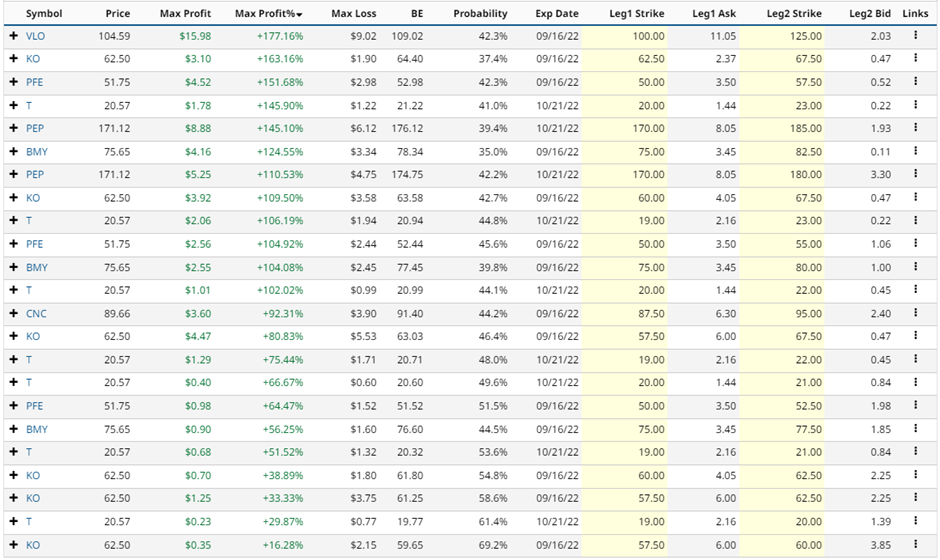Open links menu for T +66.67% row
The image size is (940, 560).
tap(915, 382)
